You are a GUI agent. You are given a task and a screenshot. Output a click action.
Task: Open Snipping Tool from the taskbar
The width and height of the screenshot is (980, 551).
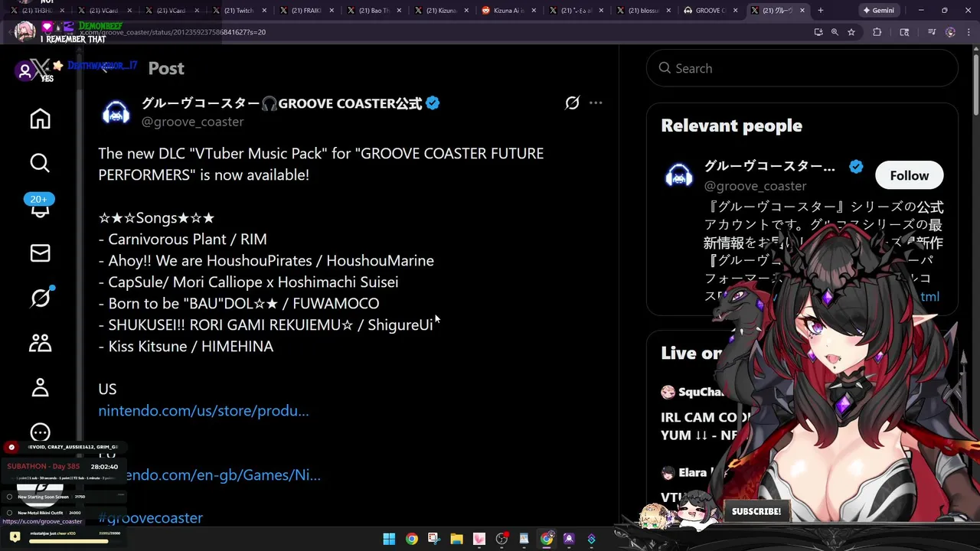(x=433, y=539)
